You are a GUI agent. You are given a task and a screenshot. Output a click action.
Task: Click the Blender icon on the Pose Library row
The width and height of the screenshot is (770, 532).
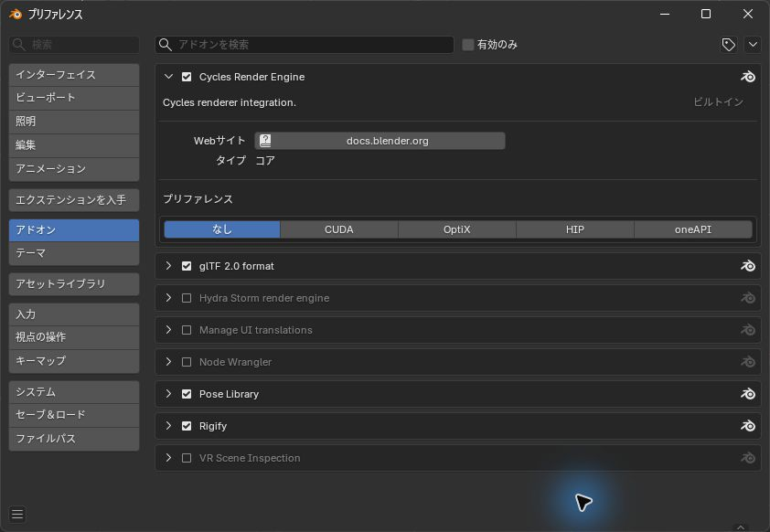(748, 394)
